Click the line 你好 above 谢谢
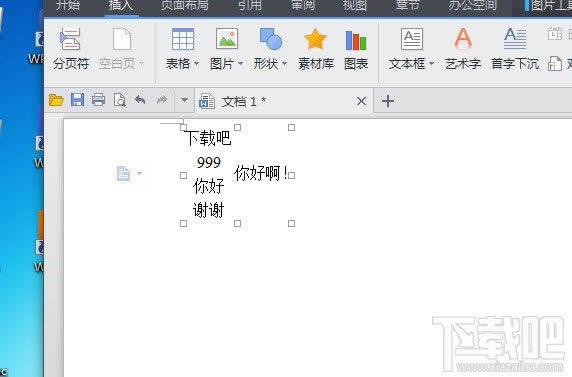Viewport: 572px width, 377px height. click(208, 186)
